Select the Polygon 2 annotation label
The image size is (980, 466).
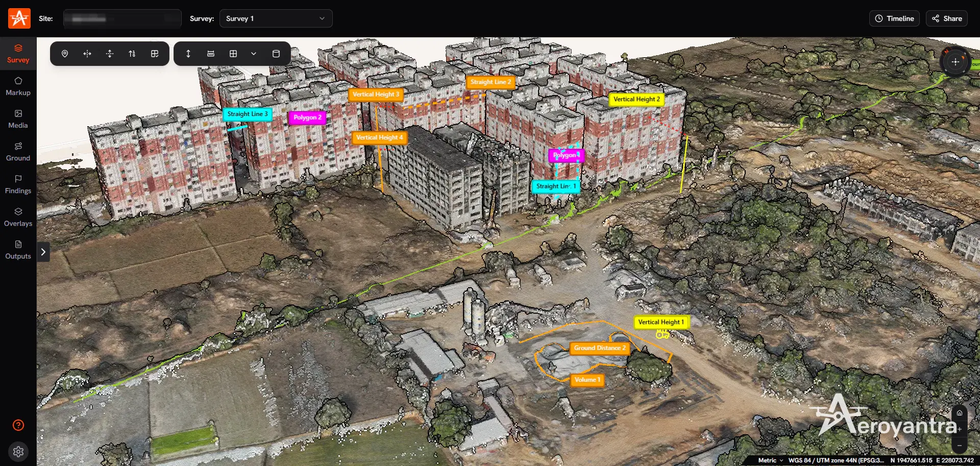pos(307,118)
